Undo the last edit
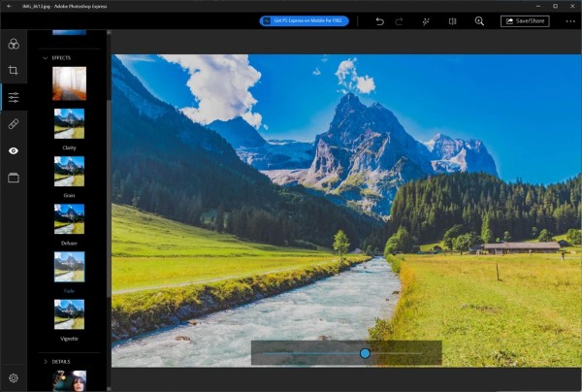This screenshot has height=392, width=582. (x=379, y=20)
